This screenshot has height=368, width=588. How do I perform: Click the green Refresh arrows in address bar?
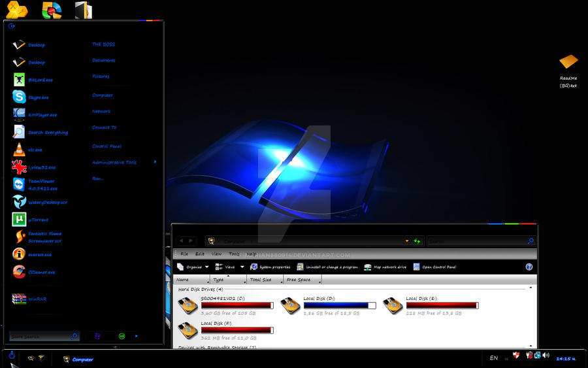[417, 241]
